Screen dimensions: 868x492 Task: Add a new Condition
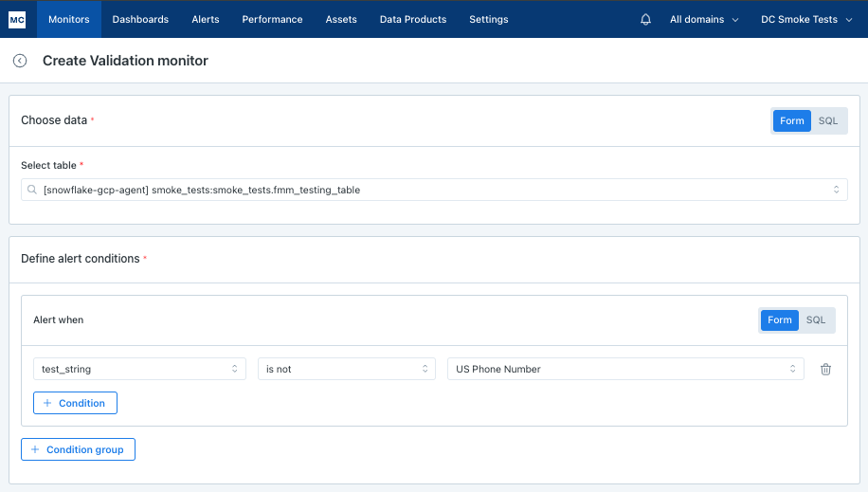[x=75, y=403]
